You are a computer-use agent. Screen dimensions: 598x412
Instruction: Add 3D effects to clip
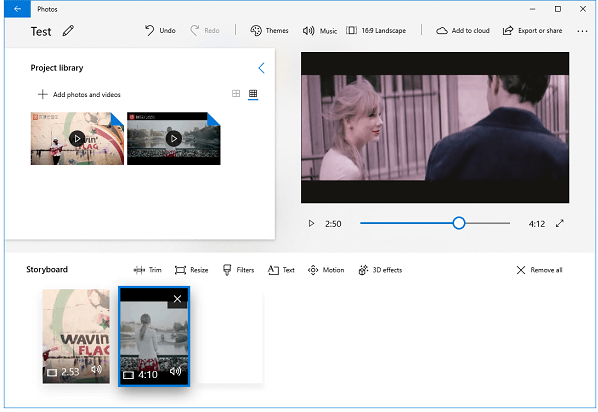380,270
